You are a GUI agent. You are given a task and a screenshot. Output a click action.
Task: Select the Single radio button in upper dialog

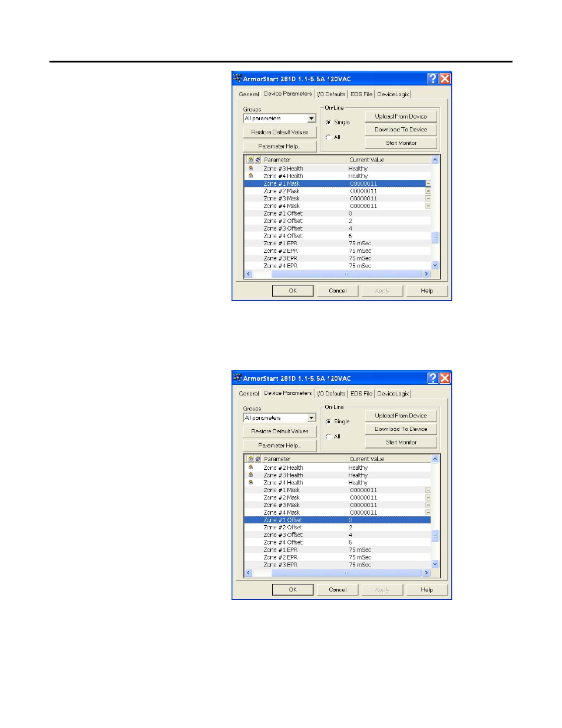point(328,123)
